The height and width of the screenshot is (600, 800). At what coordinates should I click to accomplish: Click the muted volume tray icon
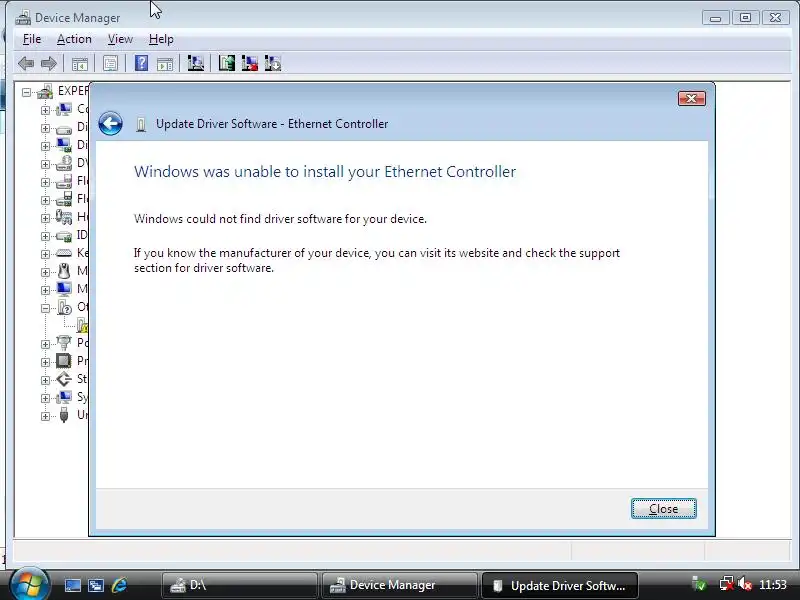(745, 585)
